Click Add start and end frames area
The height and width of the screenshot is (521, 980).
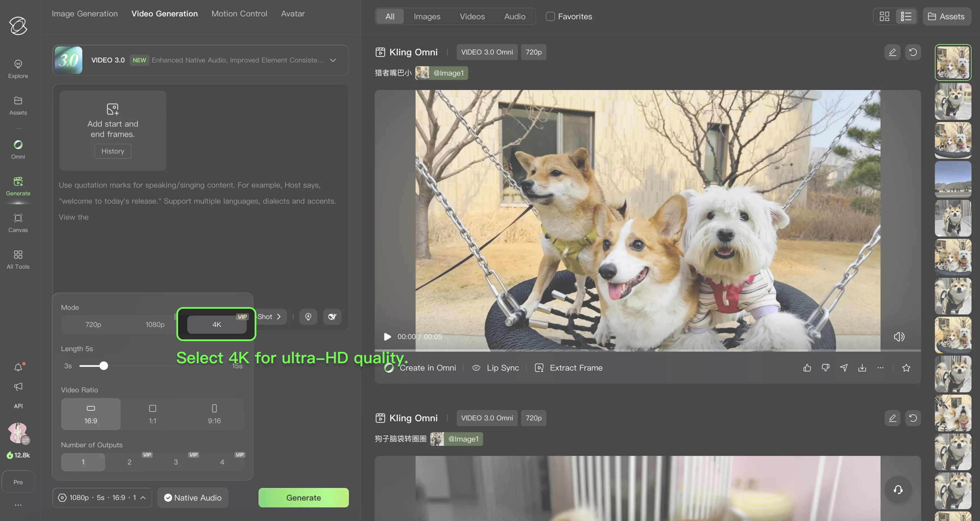tap(113, 130)
